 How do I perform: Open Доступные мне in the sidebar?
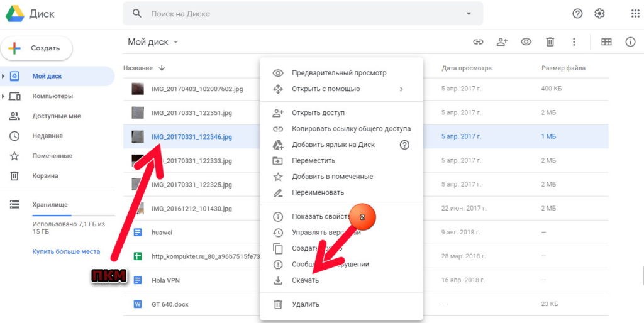tap(57, 116)
